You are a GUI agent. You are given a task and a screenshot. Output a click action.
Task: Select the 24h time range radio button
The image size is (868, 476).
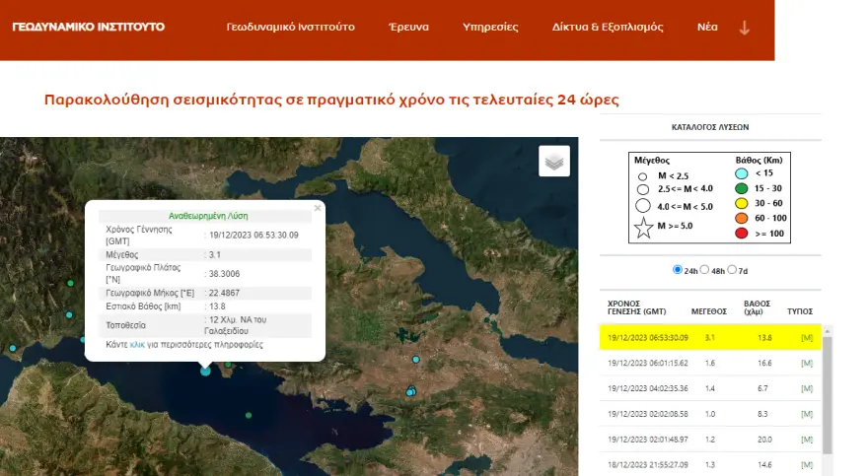point(678,269)
